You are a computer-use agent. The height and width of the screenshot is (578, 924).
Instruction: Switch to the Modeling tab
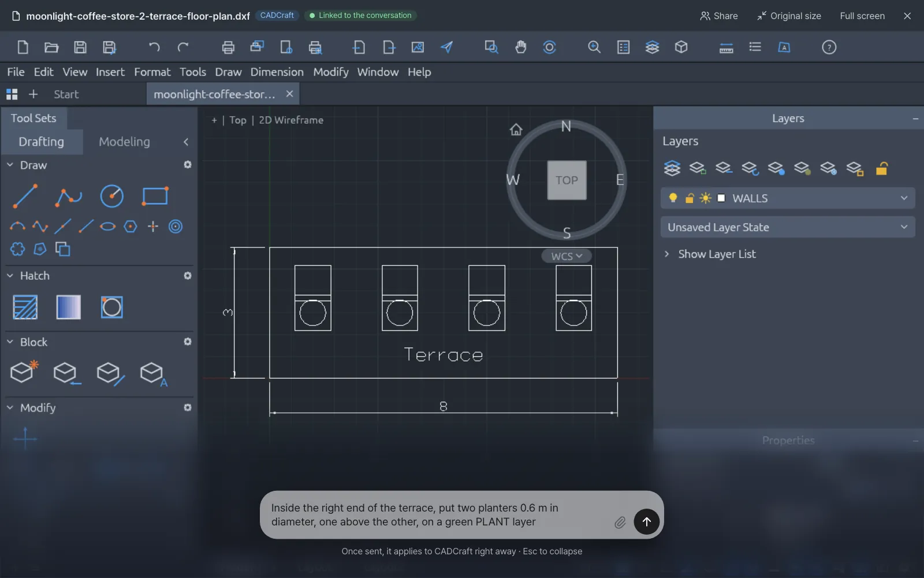point(124,142)
